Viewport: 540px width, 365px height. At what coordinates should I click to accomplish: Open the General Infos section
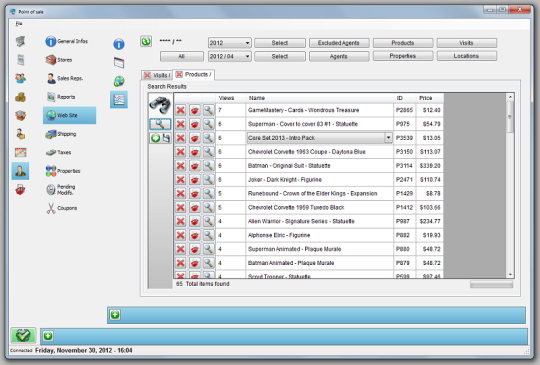pyautogui.click(x=66, y=41)
